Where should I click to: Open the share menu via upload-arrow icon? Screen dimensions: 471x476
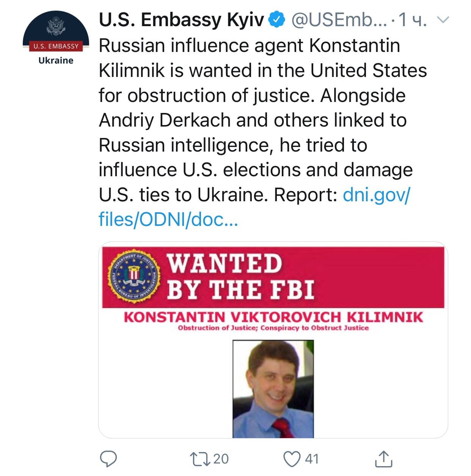tap(383, 459)
